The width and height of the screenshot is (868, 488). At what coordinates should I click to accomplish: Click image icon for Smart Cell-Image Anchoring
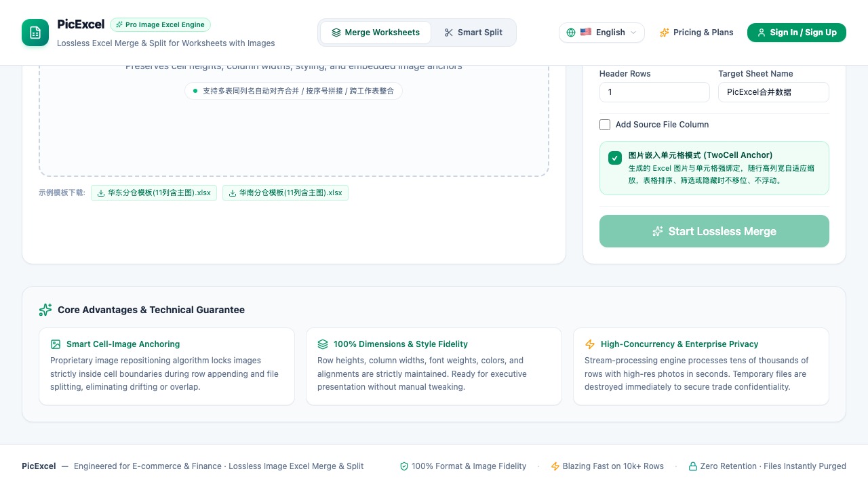point(56,344)
